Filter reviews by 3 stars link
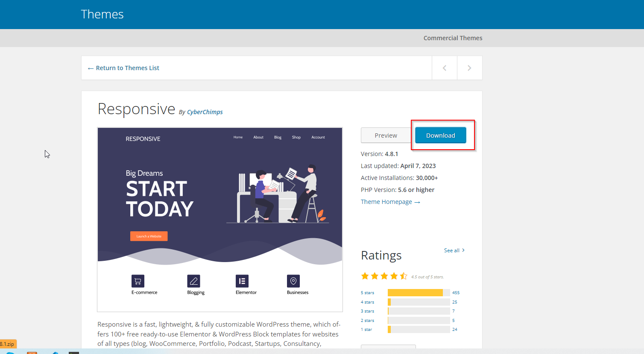Image resolution: width=644 pixels, height=354 pixels. coord(367,311)
